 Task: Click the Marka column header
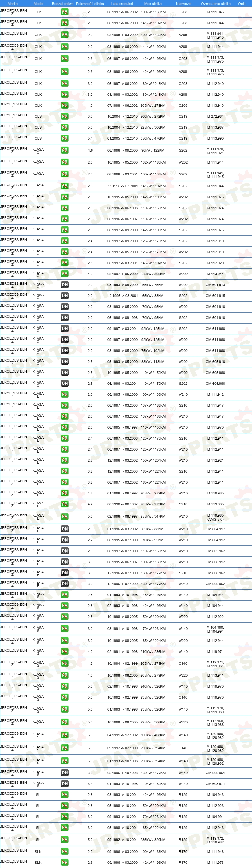point(13,4)
